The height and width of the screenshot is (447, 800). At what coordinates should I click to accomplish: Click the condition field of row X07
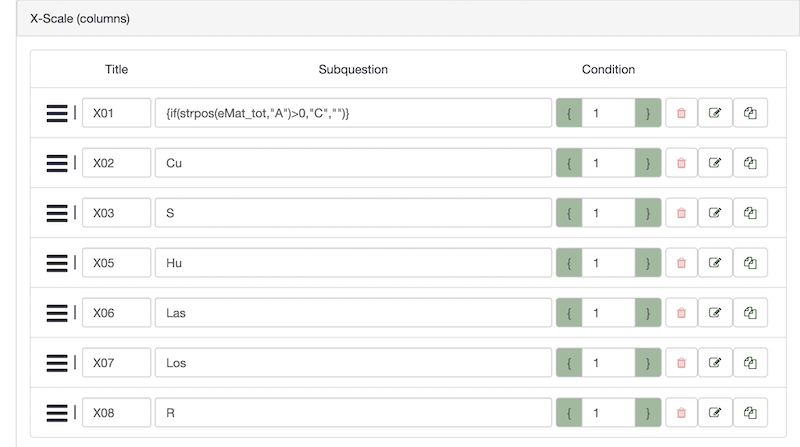pos(608,362)
